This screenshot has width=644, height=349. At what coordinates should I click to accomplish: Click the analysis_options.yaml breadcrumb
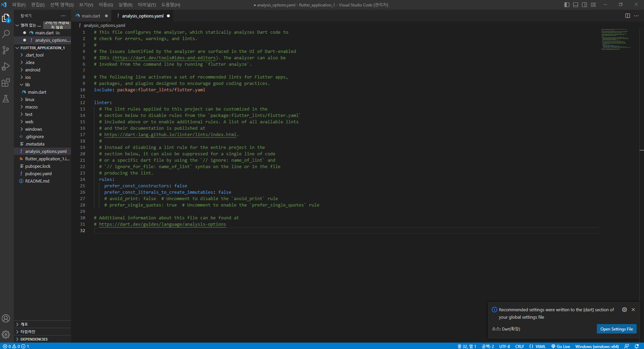(104, 25)
